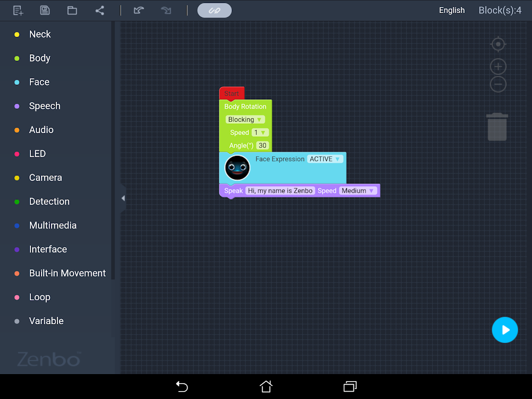The height and width of the screenshot is (399, 532).
Task: Open the Interface block category
Action: [x=48, y=249]
